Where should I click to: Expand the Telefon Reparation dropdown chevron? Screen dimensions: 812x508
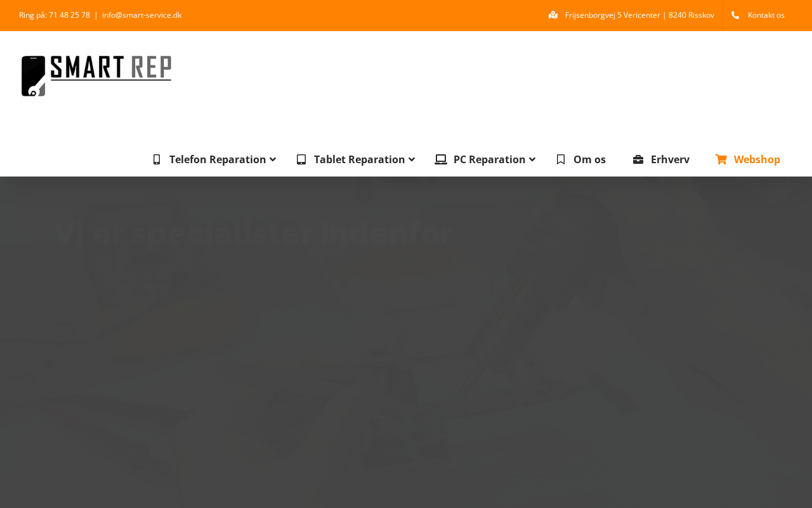273,159
